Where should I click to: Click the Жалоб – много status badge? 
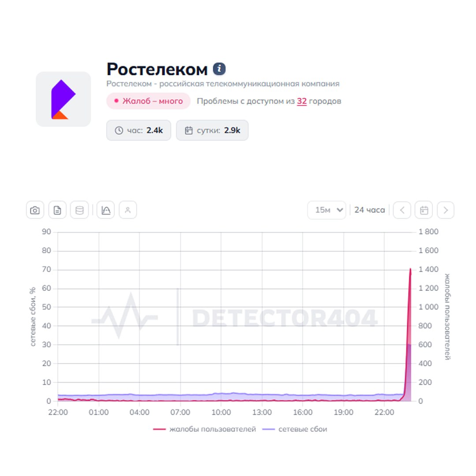148,101
